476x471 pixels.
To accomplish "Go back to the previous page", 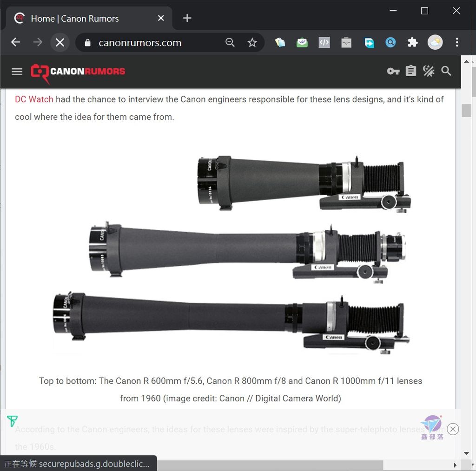I will (x=15, y=42).
